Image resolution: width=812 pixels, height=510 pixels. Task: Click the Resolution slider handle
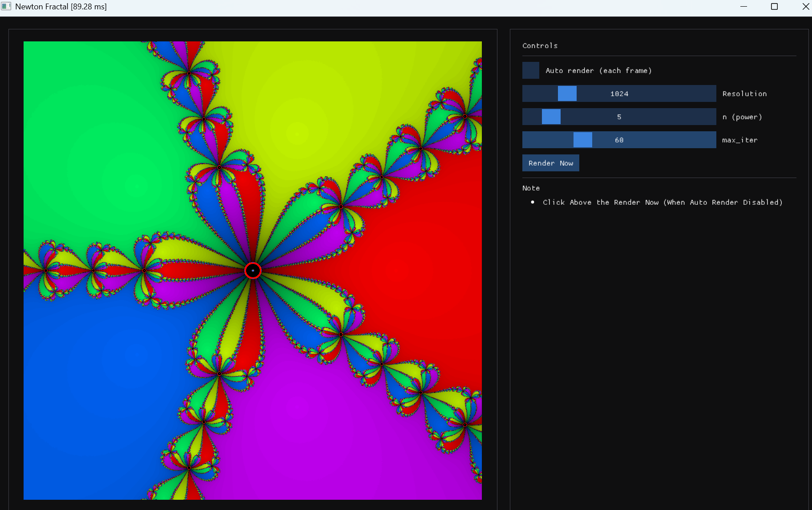pyautogui.click(x=567, y=93)
